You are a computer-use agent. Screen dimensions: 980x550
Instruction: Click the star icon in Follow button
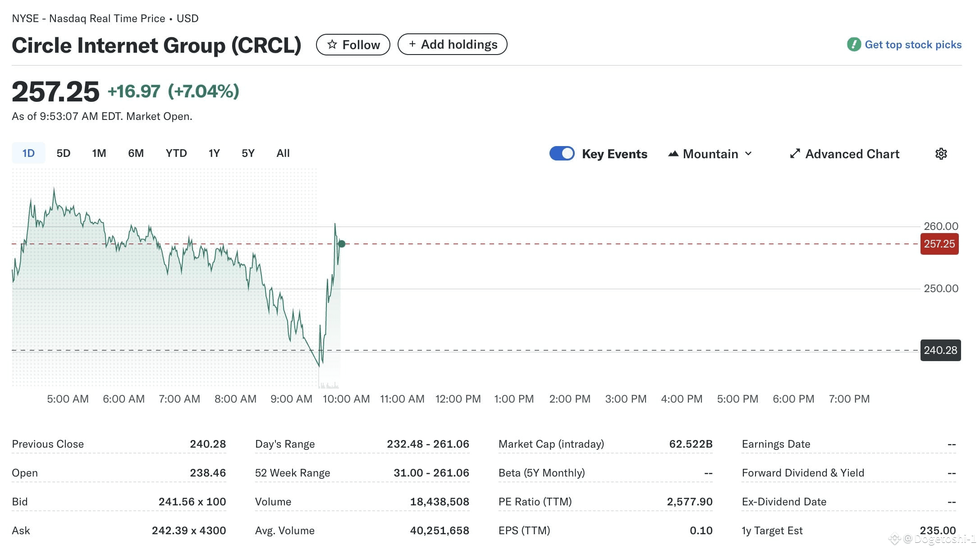pyautogui.click(x=332, y=44)
